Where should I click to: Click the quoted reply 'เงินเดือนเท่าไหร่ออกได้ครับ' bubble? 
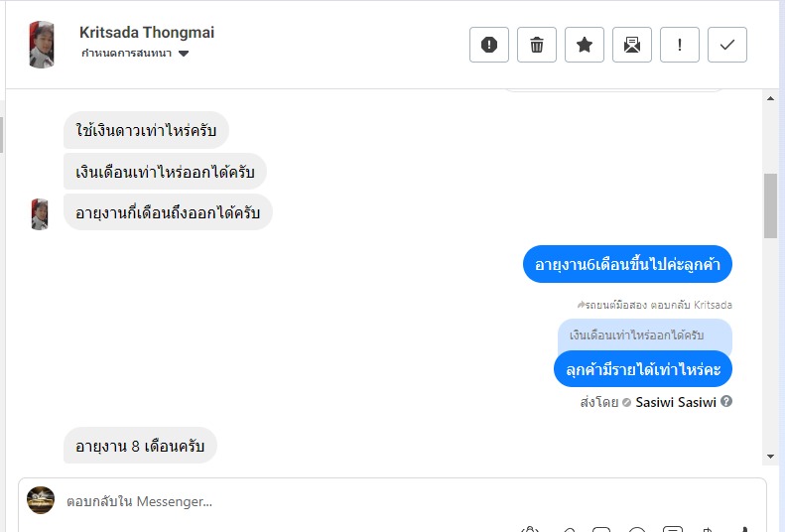(644, 335)
